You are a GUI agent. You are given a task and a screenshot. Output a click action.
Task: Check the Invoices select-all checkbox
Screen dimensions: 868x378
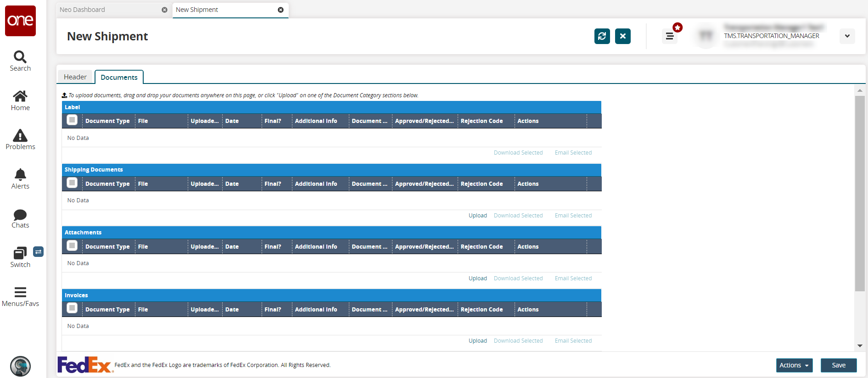pos(72,308)
